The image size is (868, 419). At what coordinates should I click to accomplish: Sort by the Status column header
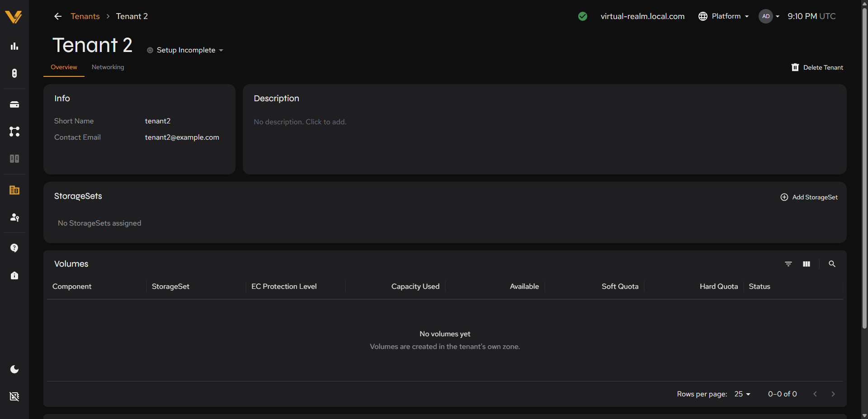[x=759, y=287]
